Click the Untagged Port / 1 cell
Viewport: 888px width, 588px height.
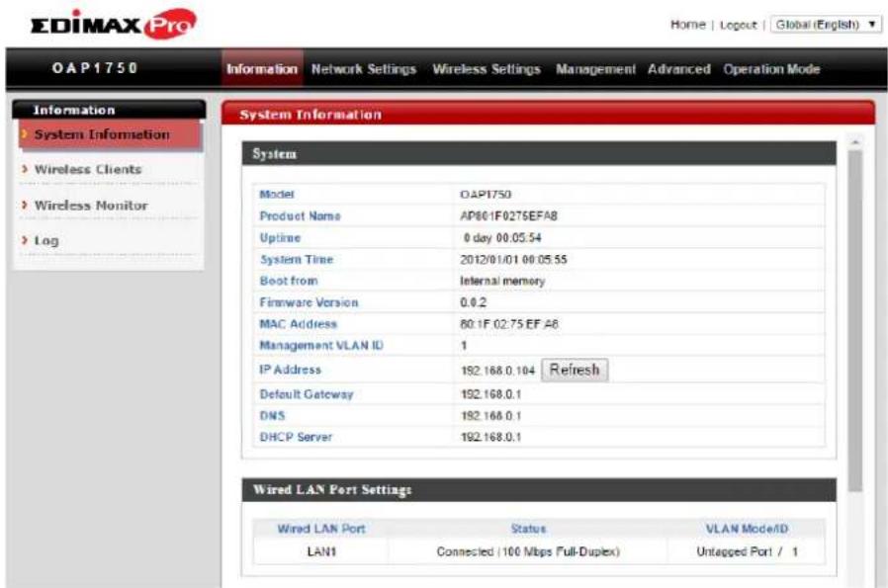point(747,551)
